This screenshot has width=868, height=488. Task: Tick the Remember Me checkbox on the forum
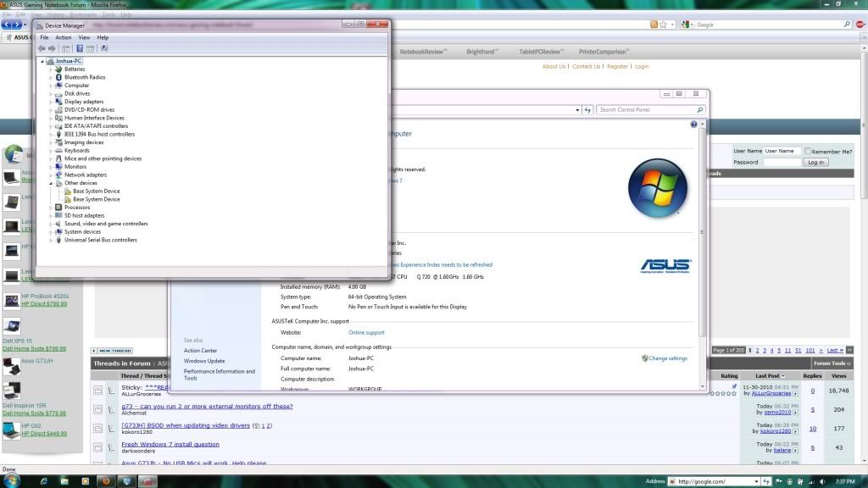[x=807, y=151]
